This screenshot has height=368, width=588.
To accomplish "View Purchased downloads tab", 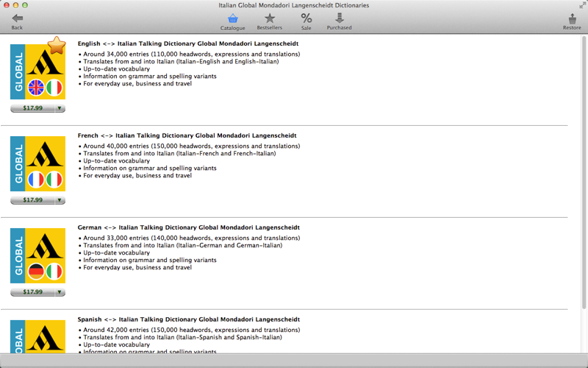I will 339,22.
